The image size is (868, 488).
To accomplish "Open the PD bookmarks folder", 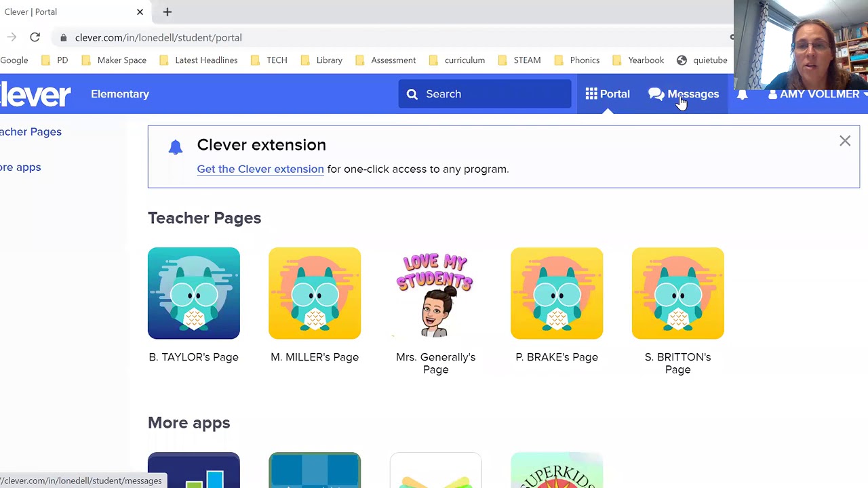I will click(x=56, y=60).
